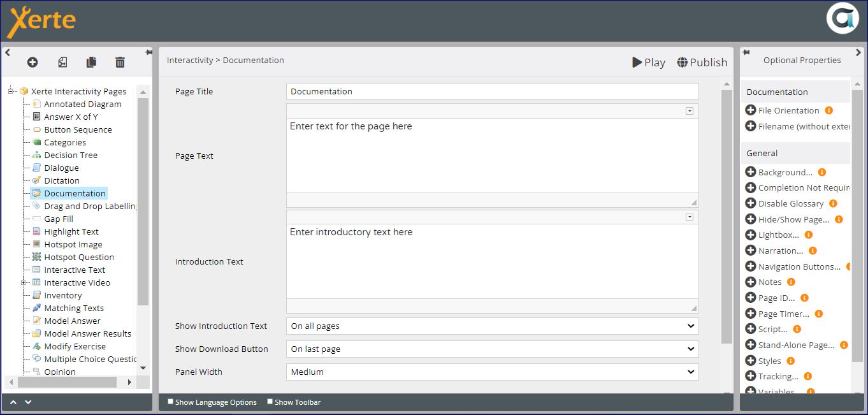Screen dimensions: 868x415
Task: Click the info icon beside Disable Glossary
Action: pyautogui.click(x=833, y=203)
